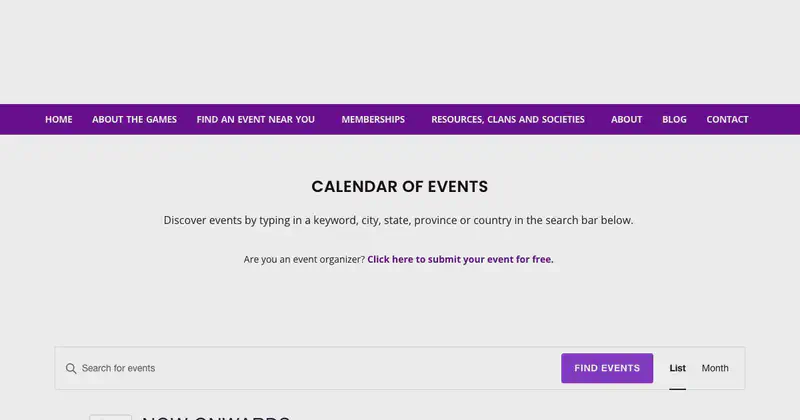Click here to submit your event link
Image resolution: width=800 pixels, height=420 pixels.
click(460, 259)
